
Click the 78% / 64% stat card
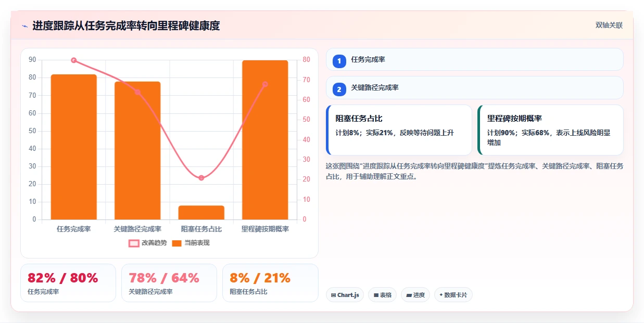[x=169, y=283]
